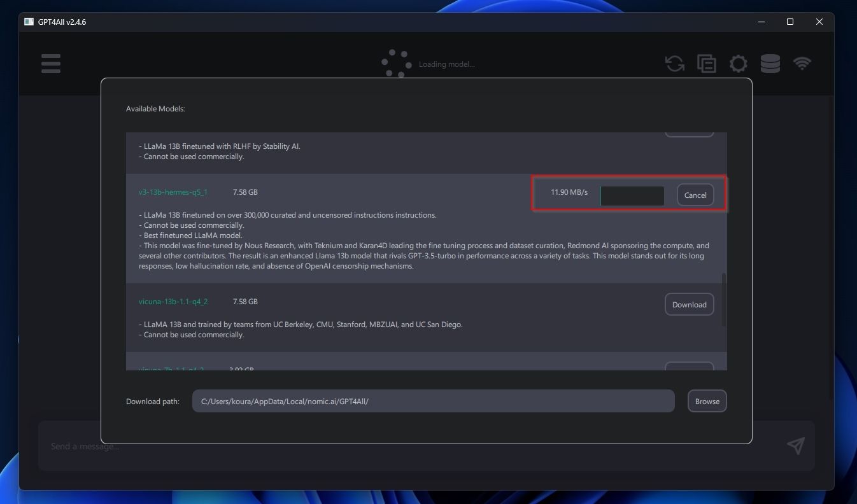Open the hamburger navigation menu
The image size is (857, 504).
tap(50, 63)
